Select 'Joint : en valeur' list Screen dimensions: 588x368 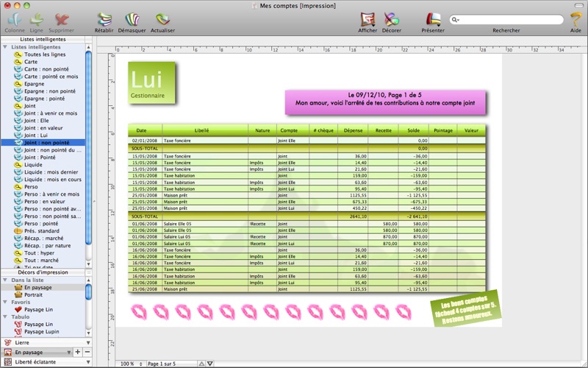click(43, 127)
